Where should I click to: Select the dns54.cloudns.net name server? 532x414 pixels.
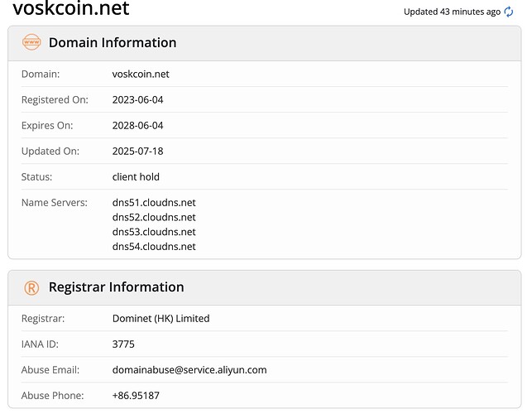[x=154, y=247]
